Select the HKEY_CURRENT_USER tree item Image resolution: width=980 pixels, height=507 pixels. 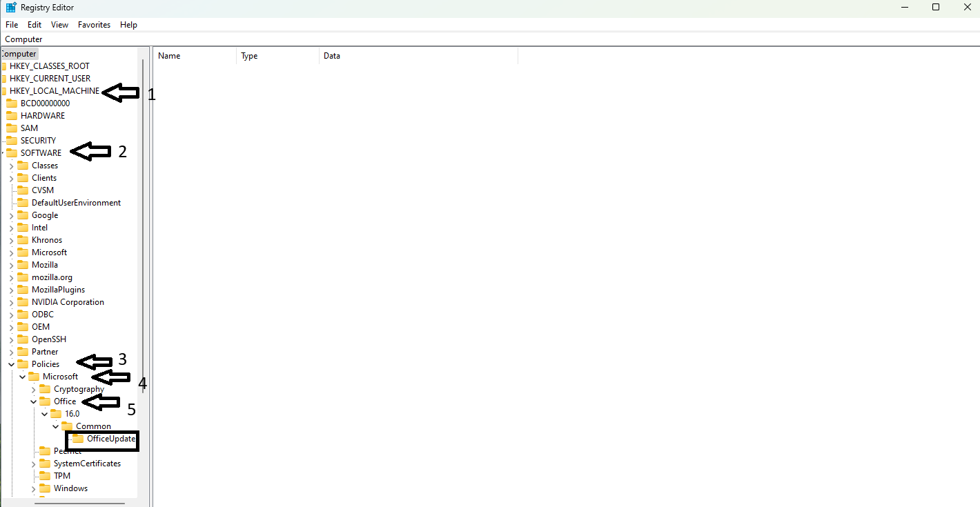pyautogui.click(x=50, y=79)
